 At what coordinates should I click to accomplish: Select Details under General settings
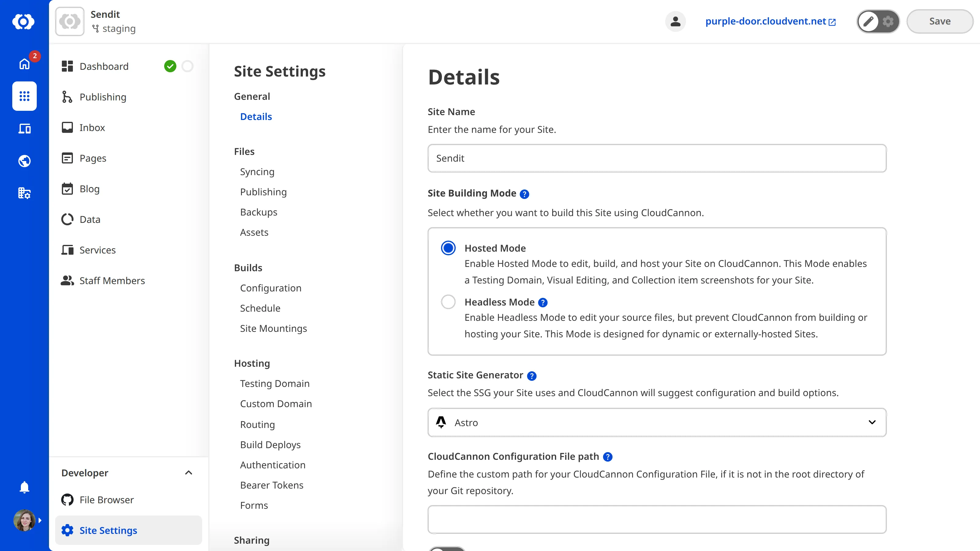pos(256,116)
